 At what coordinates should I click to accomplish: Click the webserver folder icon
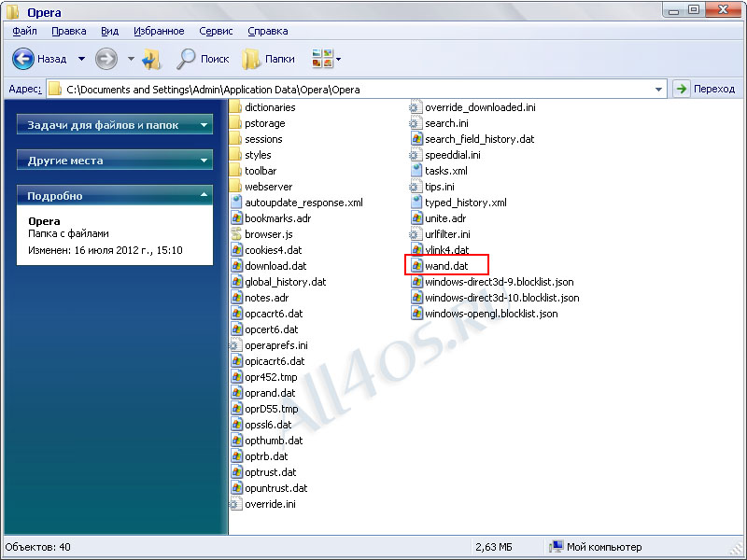235,187
